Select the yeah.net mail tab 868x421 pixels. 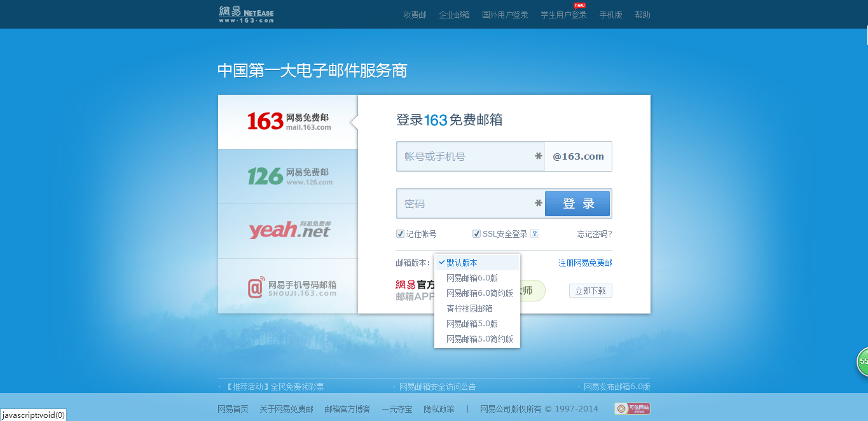point(288,231)
